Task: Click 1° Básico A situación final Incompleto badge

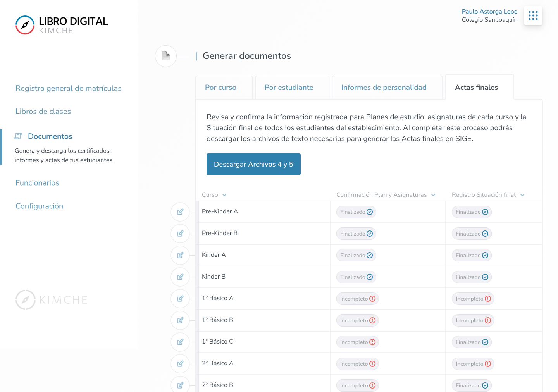Action: coord(473,299)
